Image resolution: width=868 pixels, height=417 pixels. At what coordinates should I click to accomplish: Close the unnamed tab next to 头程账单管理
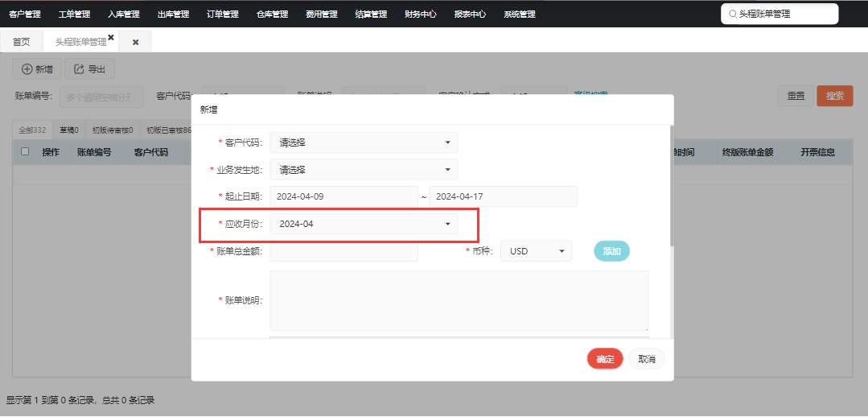pos(136,42)
